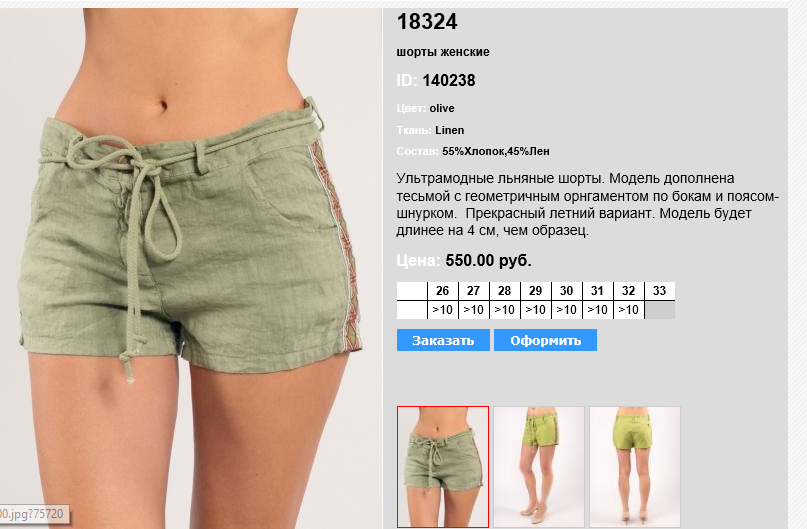Click the greyed stock cell under size 33
This screenshot has height=529, width=807.
click(x=660, y=310)
